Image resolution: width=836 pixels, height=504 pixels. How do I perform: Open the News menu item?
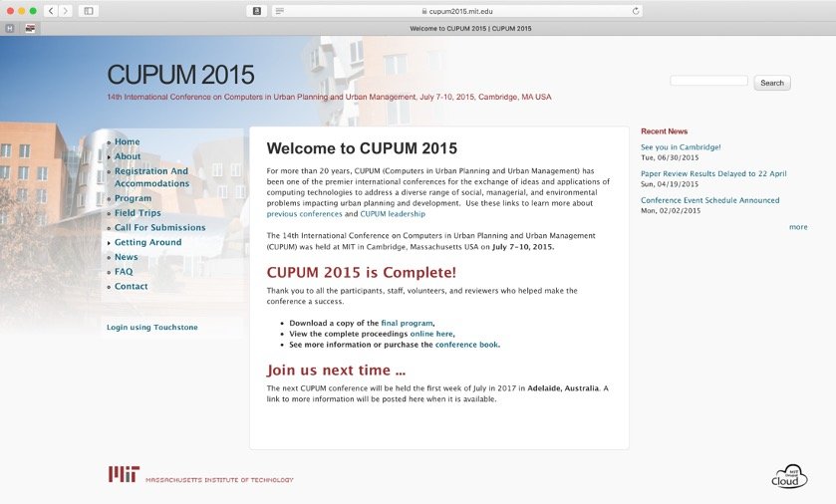(126, 257)
